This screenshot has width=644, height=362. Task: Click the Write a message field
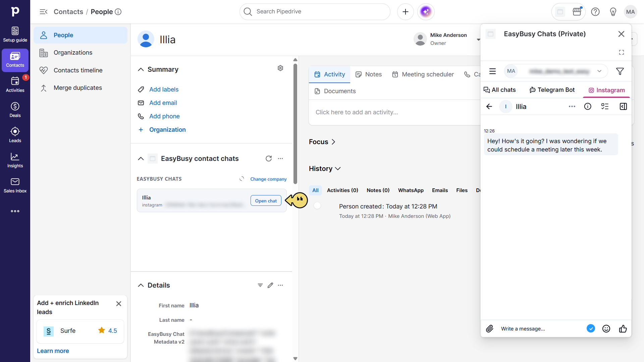[540, 329]
